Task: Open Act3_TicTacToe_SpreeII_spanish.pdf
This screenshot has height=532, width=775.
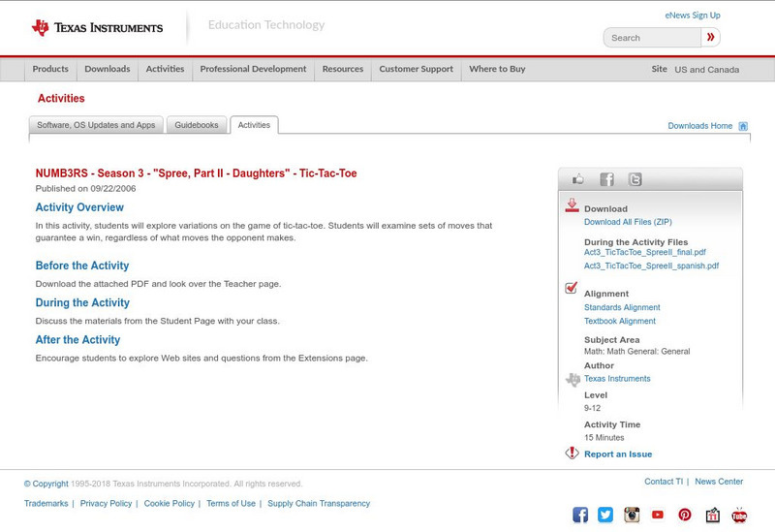Action: tap(651, 266)
